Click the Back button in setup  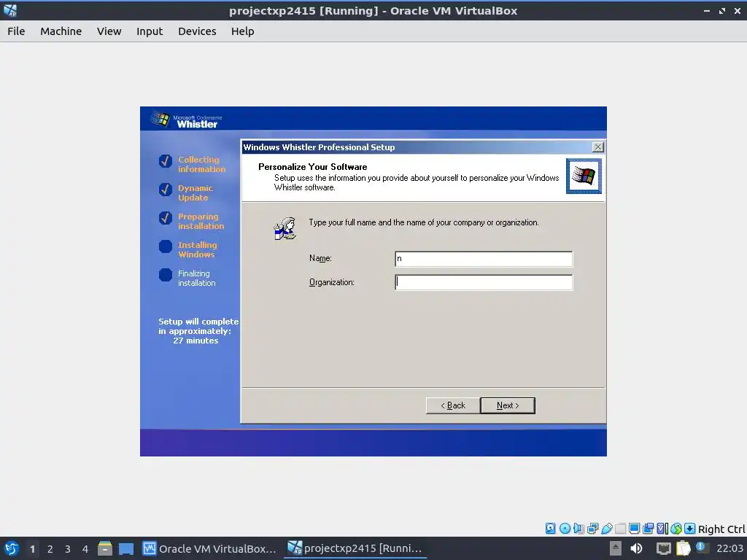[452, 405]
